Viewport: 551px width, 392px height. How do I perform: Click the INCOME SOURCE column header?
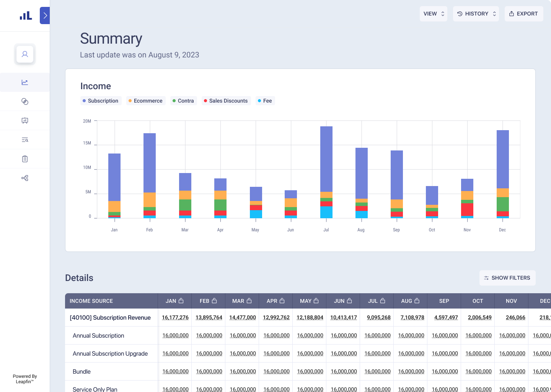[x=91, y=301]
